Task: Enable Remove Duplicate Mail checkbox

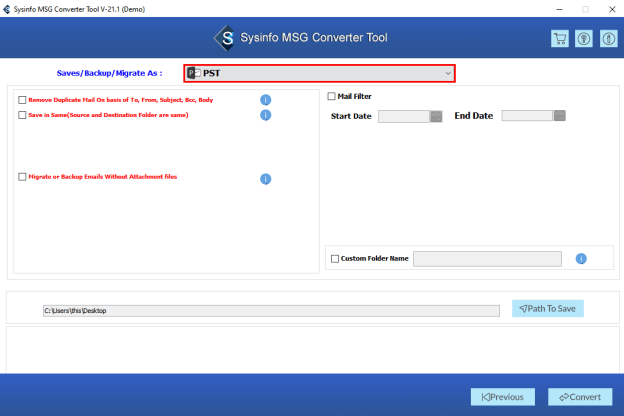Action: point(22,100)
